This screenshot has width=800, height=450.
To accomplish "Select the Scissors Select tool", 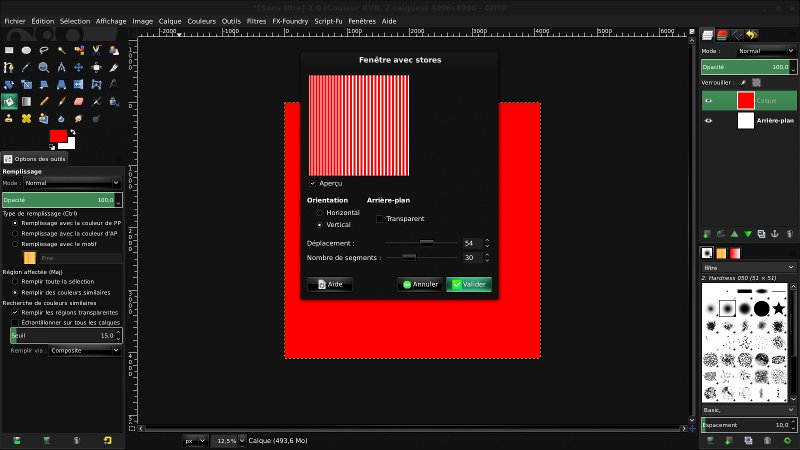I will [96, 50].
